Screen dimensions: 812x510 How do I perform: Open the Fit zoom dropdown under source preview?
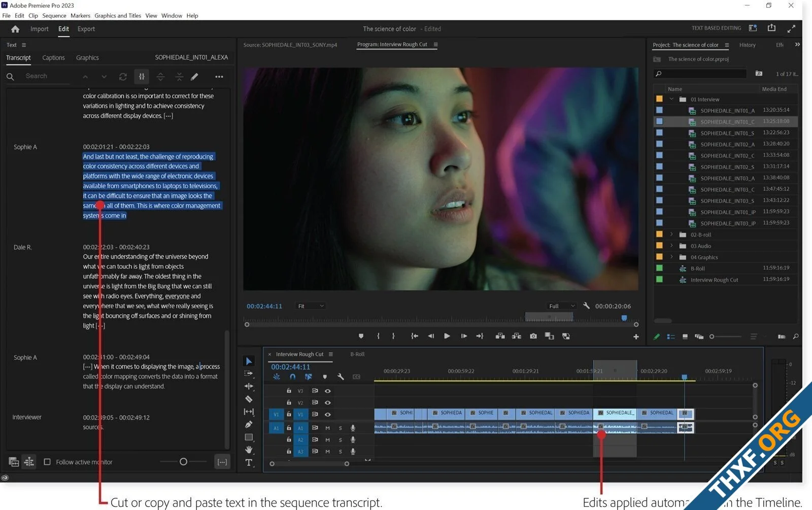click(x=310, y=305)
